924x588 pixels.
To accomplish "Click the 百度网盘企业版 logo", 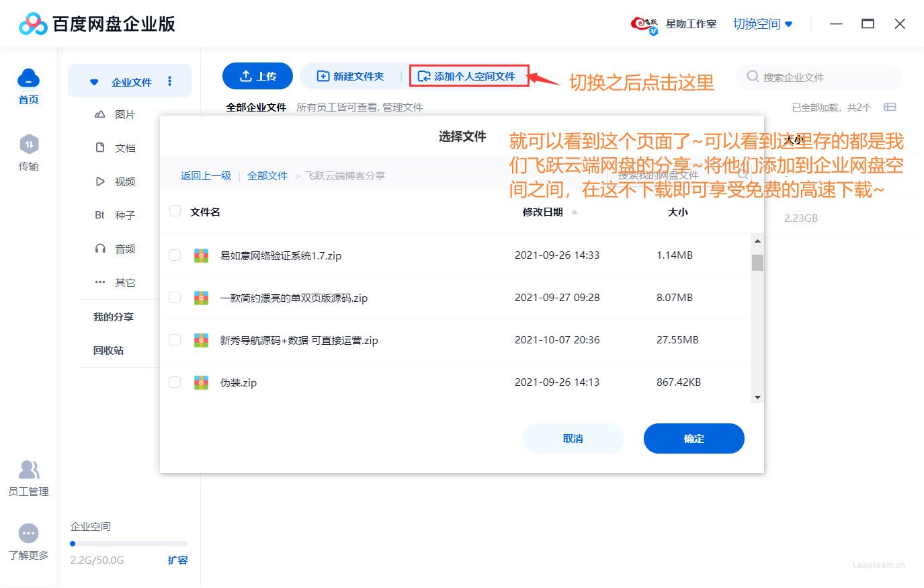I will click(97, 24).
